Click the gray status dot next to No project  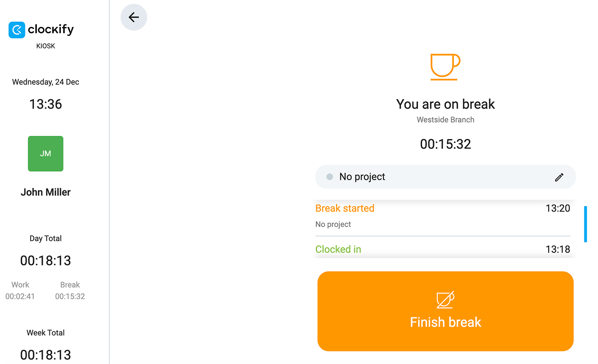point(329,177)
